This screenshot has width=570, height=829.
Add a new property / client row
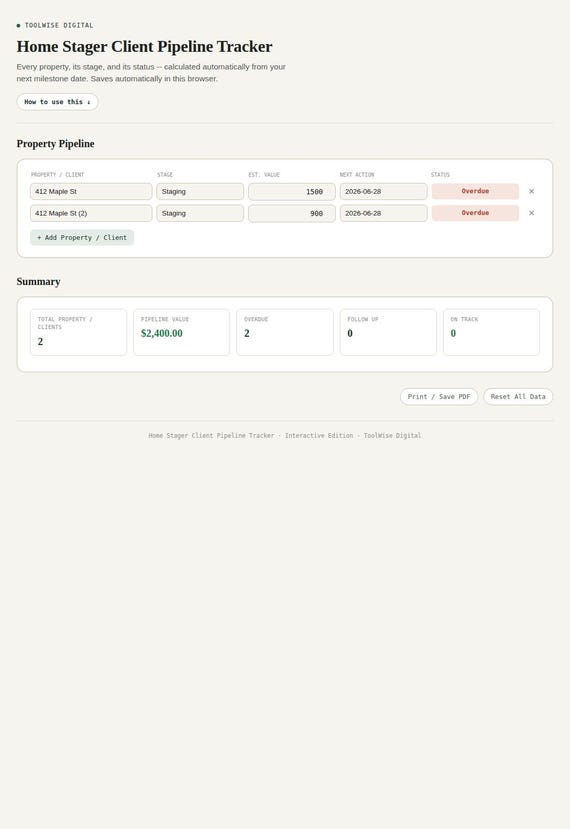82,238
